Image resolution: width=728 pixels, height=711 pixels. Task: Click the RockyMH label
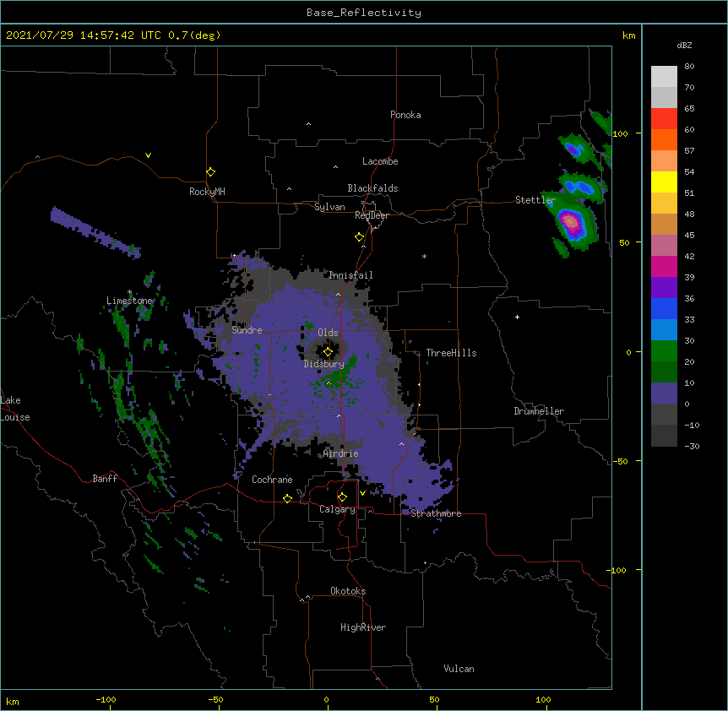[207, 192]
